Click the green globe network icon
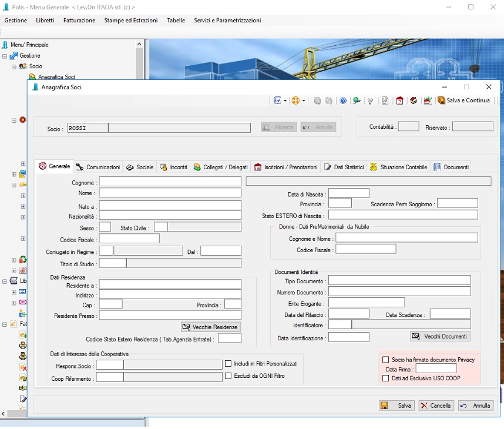 (x=357, y=101)
